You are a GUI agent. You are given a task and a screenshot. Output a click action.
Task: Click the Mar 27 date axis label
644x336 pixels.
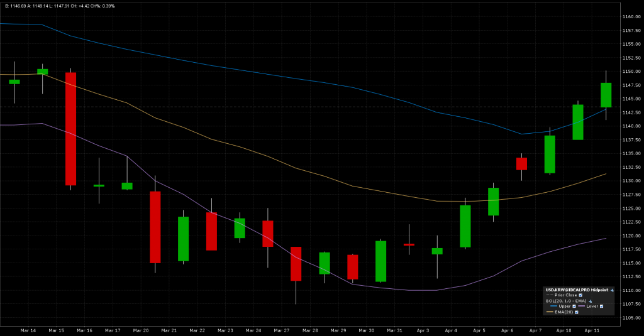pyautogui.click(x=282, y=331)
